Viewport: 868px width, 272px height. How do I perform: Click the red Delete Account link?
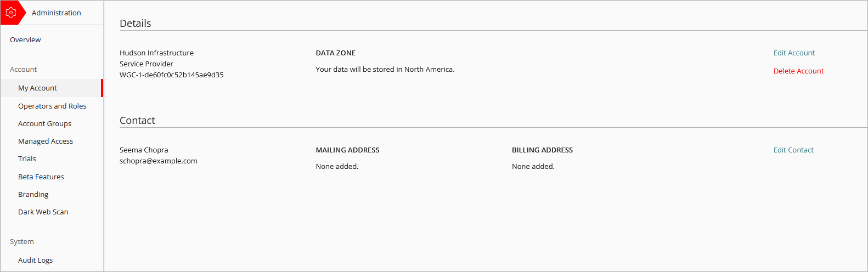tap(798, 71)
